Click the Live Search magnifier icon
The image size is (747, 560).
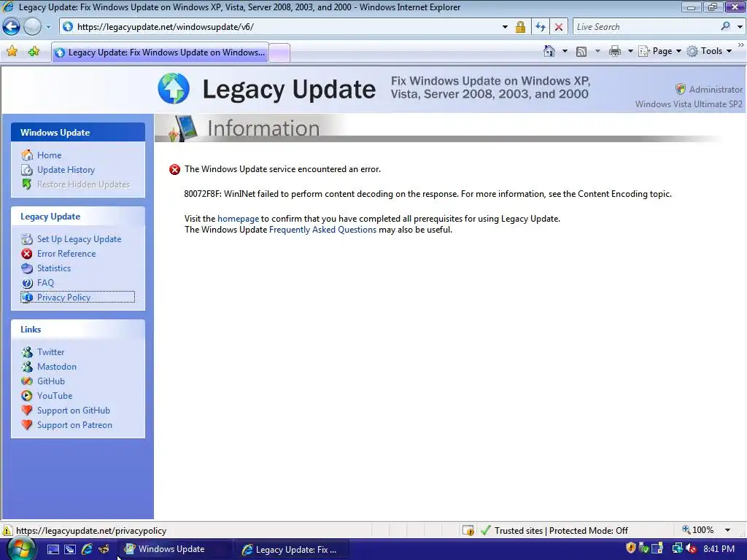725,27
